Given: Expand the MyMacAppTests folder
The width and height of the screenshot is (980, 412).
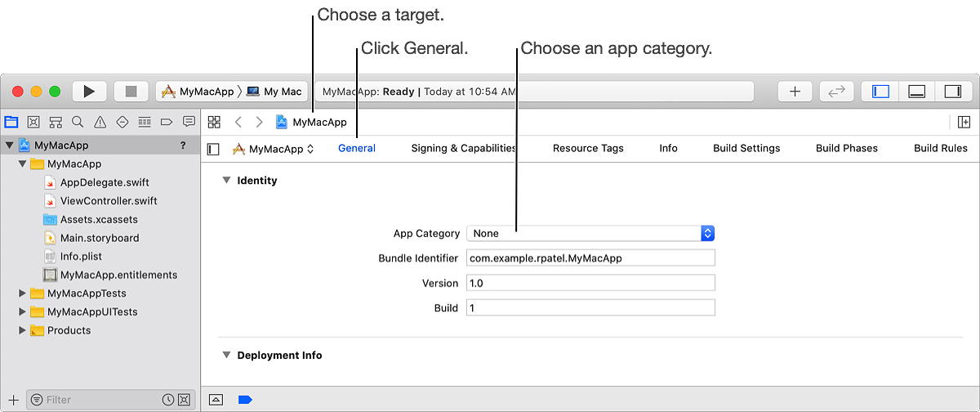Looking at the screenshot, I should click(22, 293).
